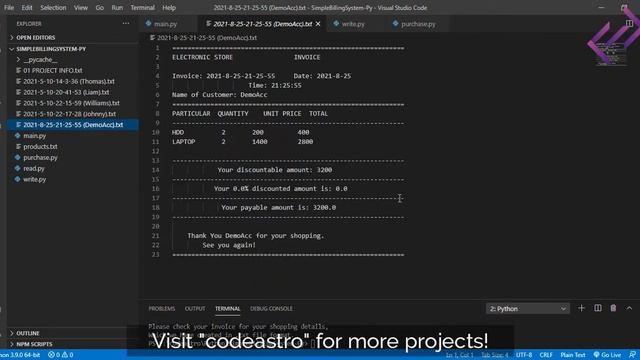
Task: Open the feedback icon in status bar
Action: coord(632,355)
